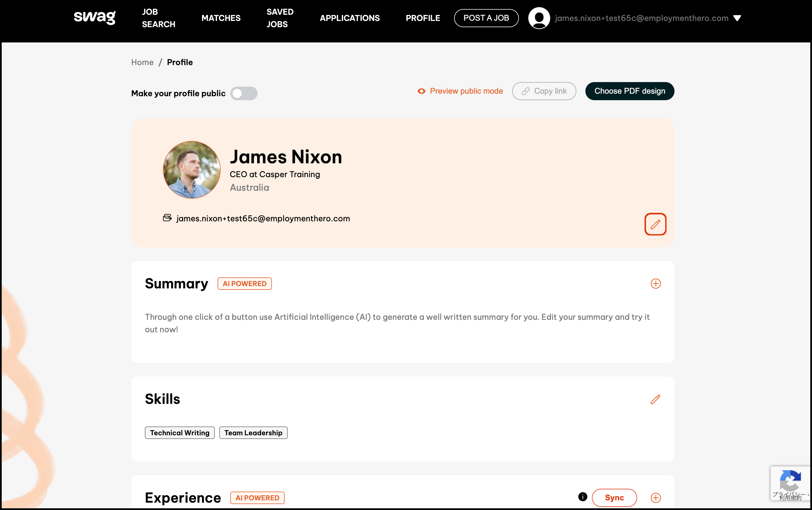Edit profile card with pencil icon
812x510 pixels.
[x=655, y=224]
